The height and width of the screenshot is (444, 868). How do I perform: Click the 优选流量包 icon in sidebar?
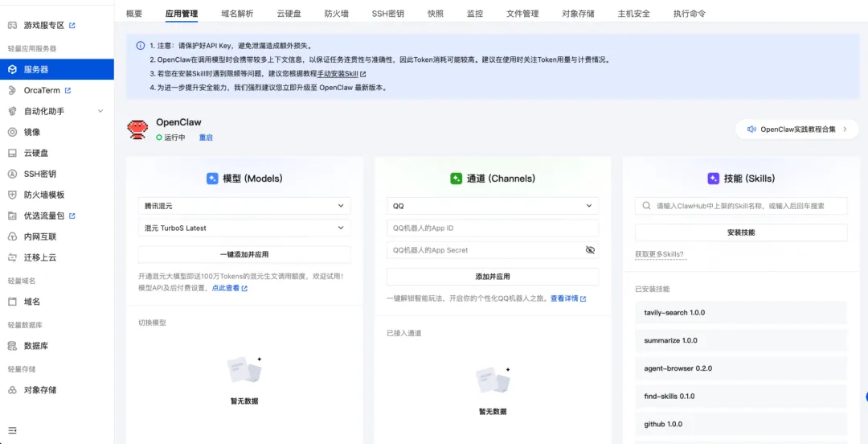[12, 216]
